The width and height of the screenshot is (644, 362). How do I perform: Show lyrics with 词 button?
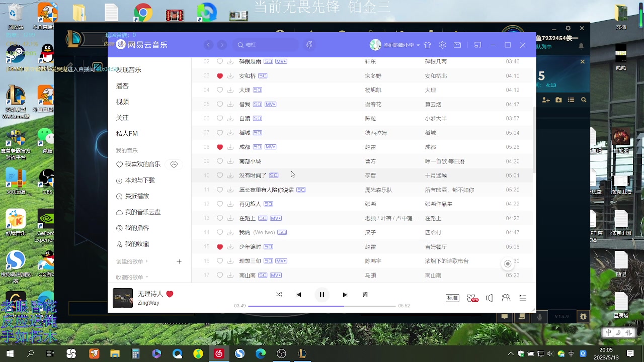365,295
